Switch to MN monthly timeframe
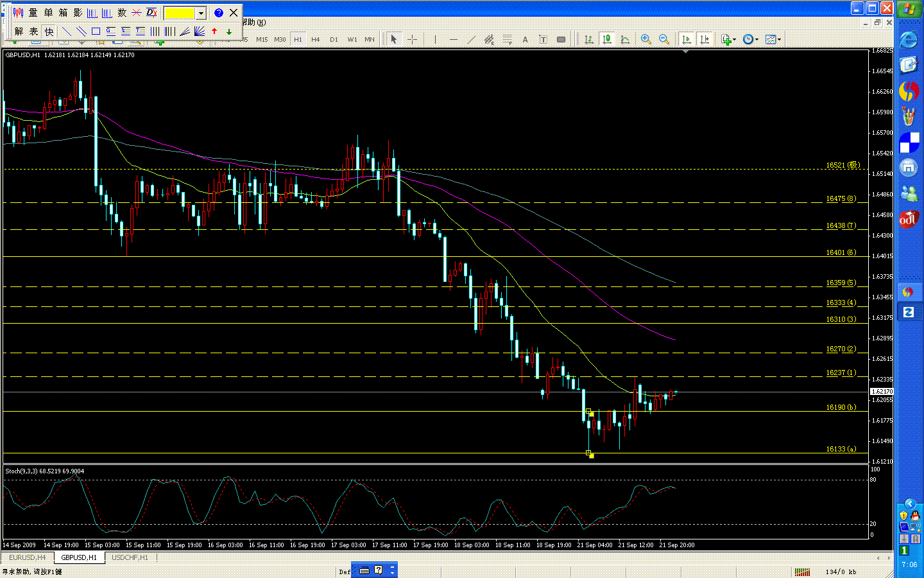924x578 pixels. [370, 39]
